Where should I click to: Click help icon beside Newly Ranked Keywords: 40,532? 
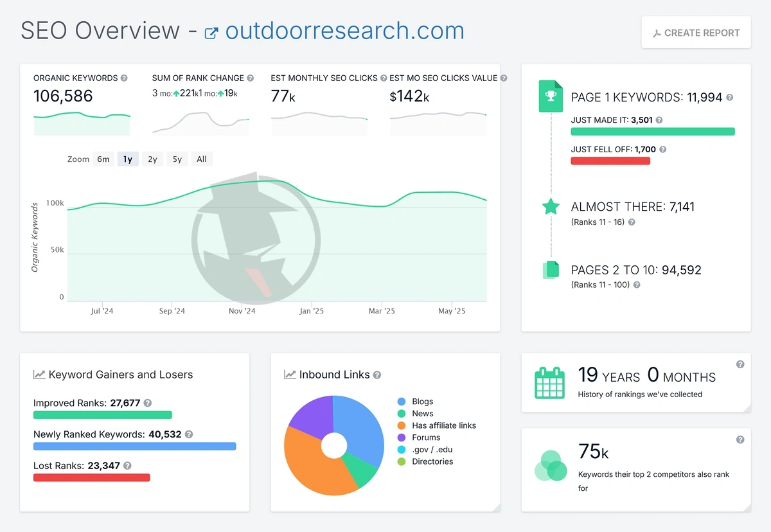189,434
